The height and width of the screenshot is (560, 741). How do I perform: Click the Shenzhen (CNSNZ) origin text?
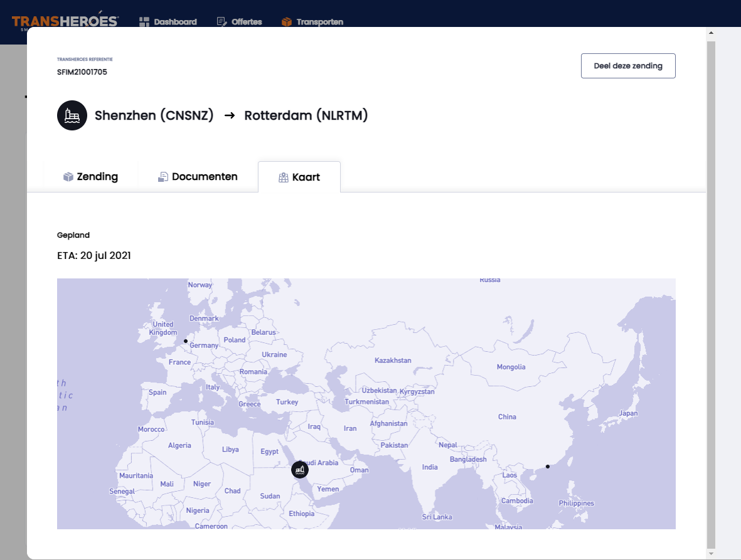tap(154, 115)
